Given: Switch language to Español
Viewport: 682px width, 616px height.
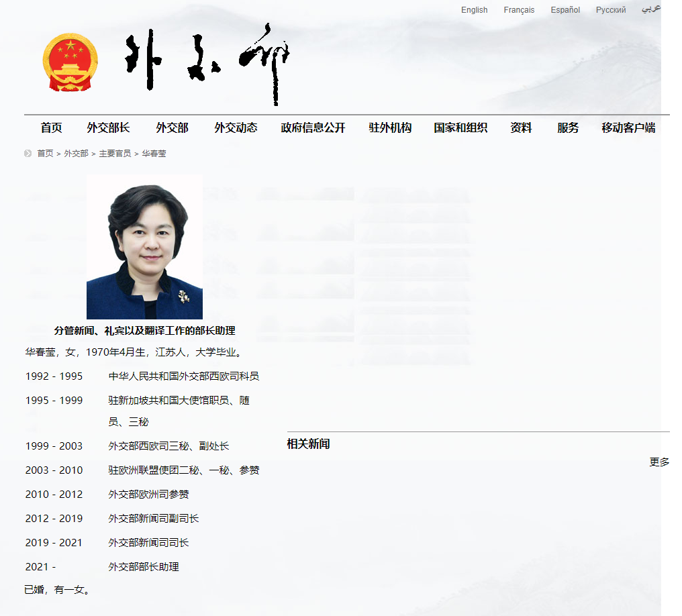Looking at the screenshot, I should (x=565, y=10).
